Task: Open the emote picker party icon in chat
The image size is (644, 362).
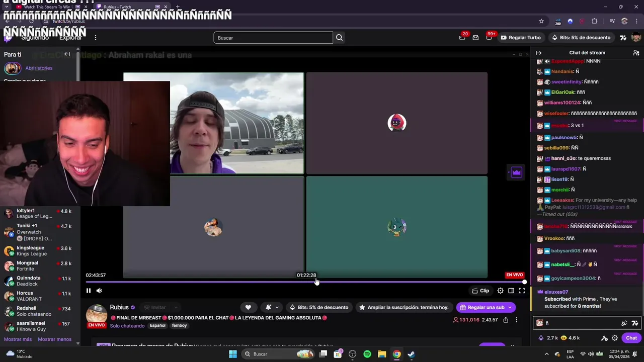Action: pos(624,323)
